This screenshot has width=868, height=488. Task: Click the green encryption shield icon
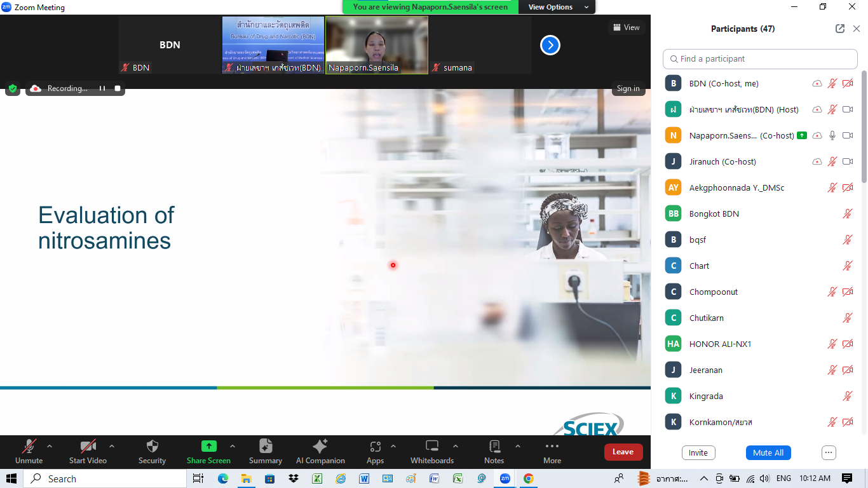pyautogui.click(x=13, y=88)
